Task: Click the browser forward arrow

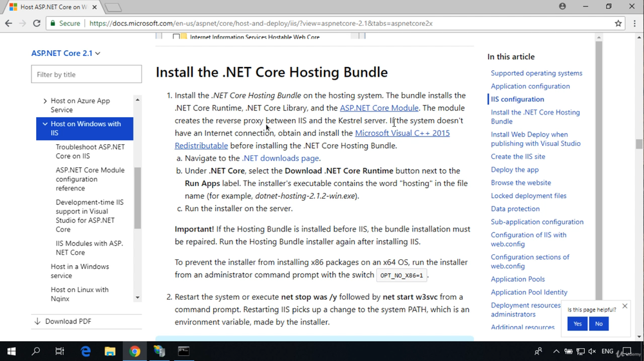Action: [x=22, y=23]
